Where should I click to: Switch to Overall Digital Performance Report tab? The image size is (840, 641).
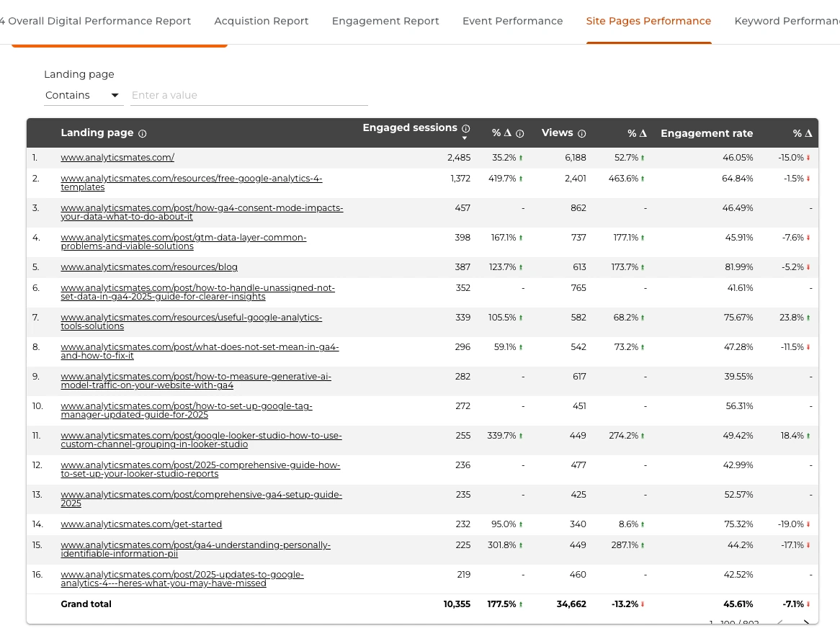[95, 21]
